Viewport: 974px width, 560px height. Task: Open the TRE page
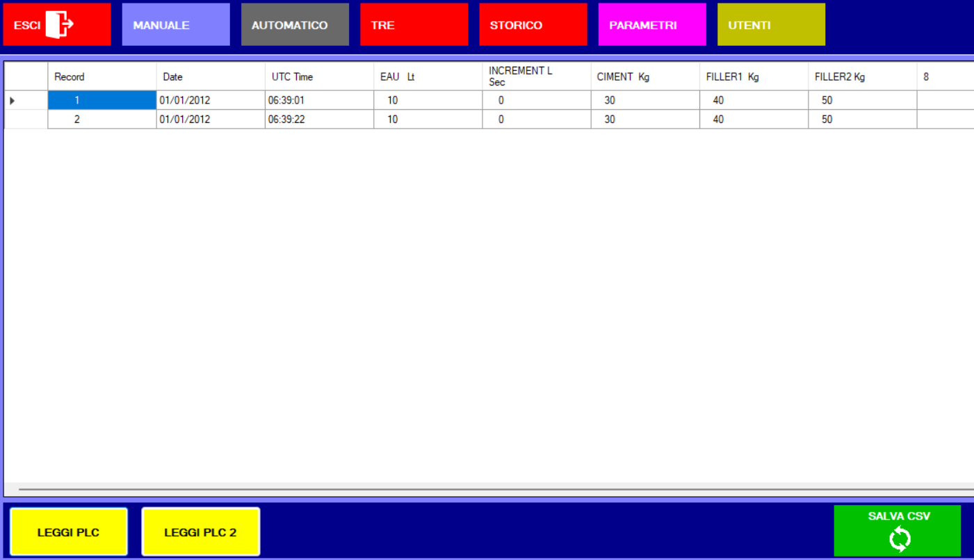click(414, 24)
